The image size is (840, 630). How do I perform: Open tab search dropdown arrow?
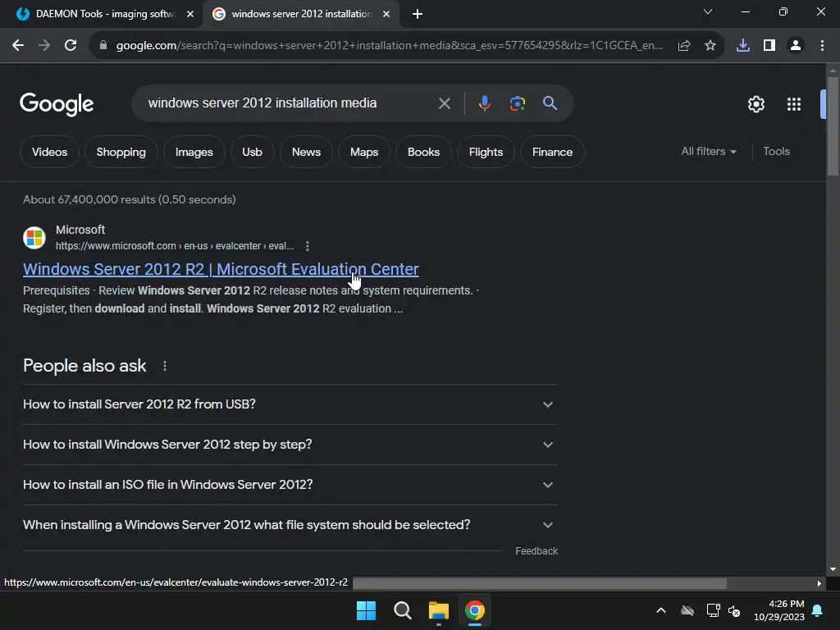708,11
